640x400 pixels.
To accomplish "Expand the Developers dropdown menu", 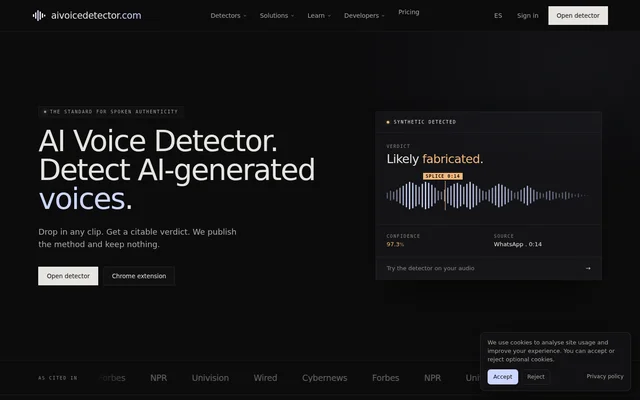I will (364, 16).
